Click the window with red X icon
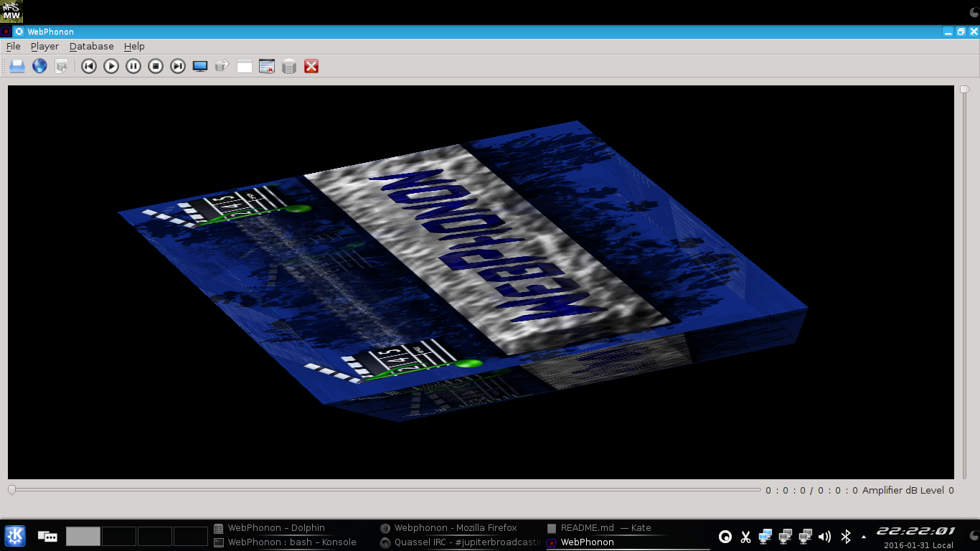 tap(267, 66)
